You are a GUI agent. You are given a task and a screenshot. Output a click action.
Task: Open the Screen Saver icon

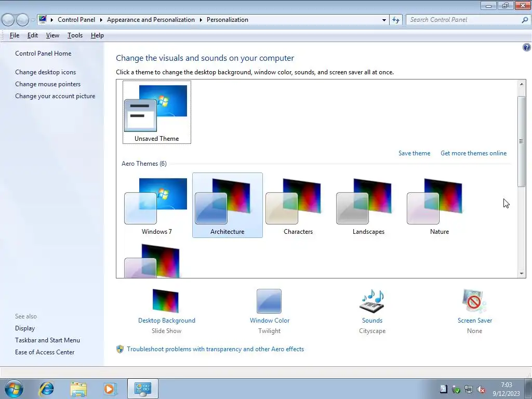click(x=474, y=301)
